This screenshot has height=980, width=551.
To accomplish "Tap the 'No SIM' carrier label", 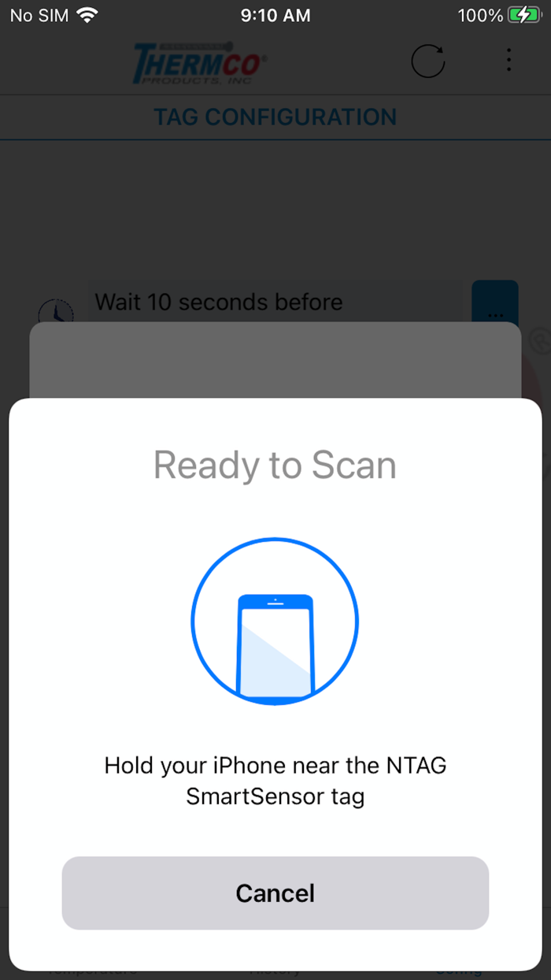I will point(38,15).
